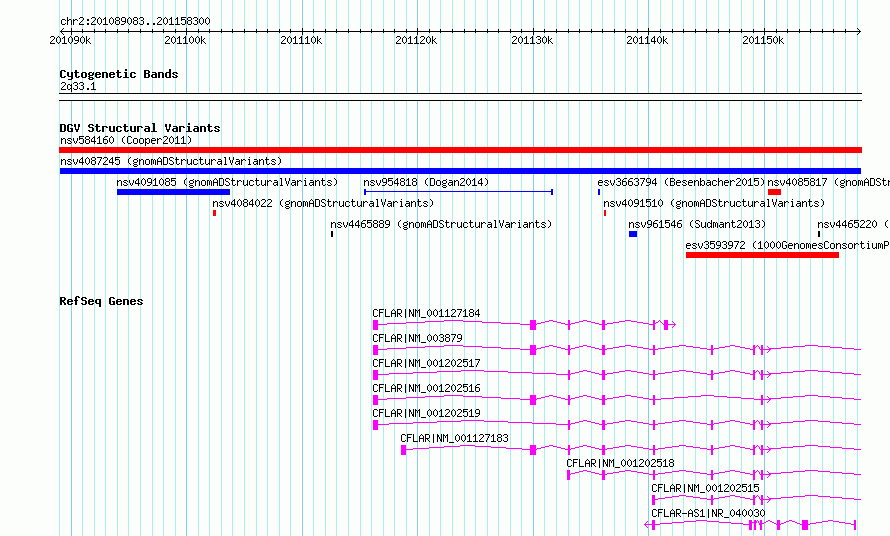
Task: Click the first exon of CFLAR NM_001202516
Action: (x=375, y=400)
